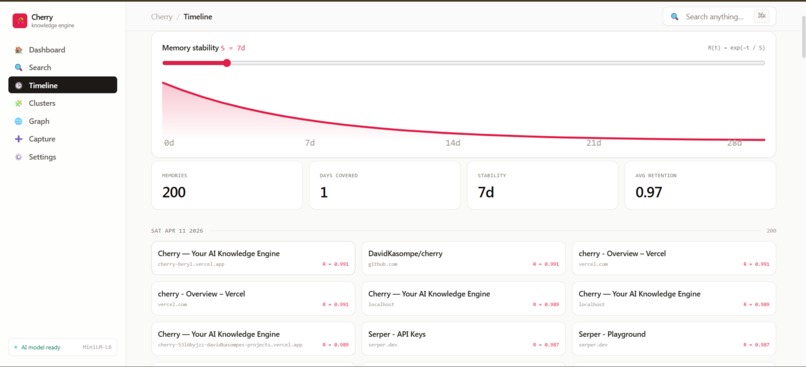Click the magnifier icon in top search box
The height and width of the screenshot is (367, 806).
(x=674, y=16)
